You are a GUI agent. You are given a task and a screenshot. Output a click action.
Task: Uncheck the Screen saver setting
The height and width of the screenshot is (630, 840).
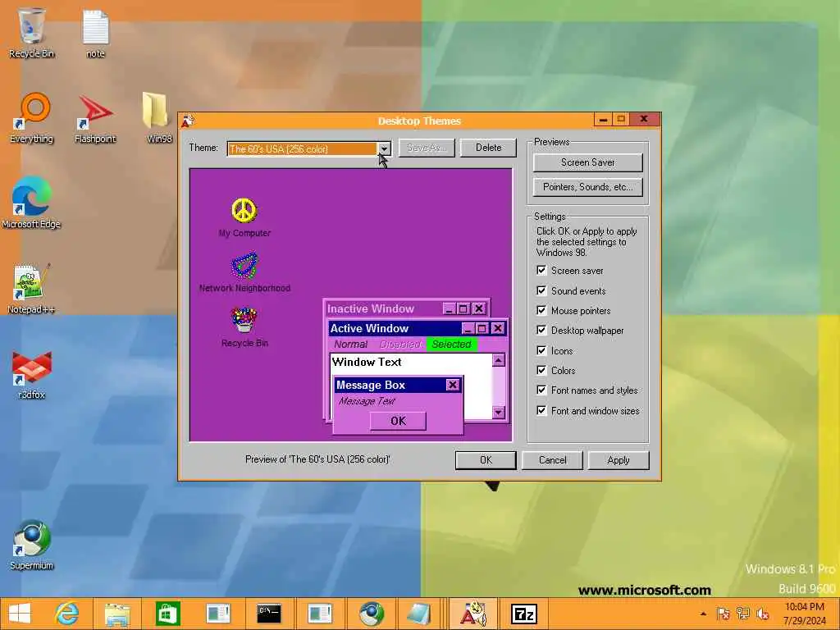tap(541, 271)
